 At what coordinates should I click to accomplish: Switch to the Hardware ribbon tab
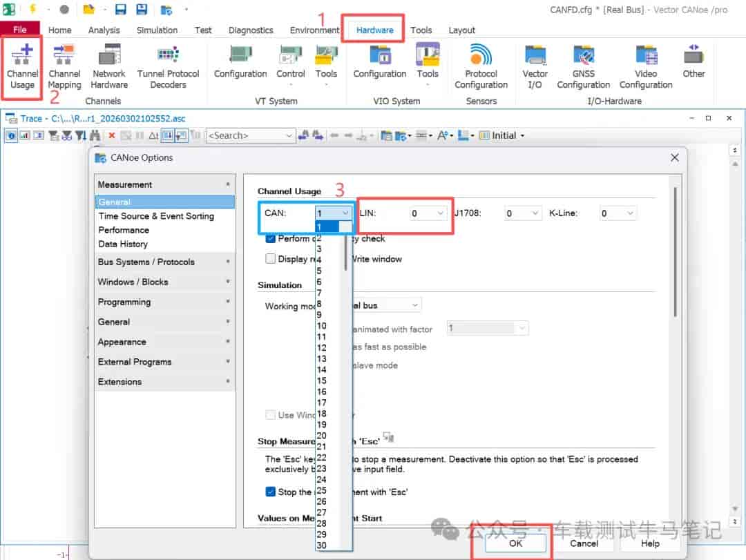point(374,30)
